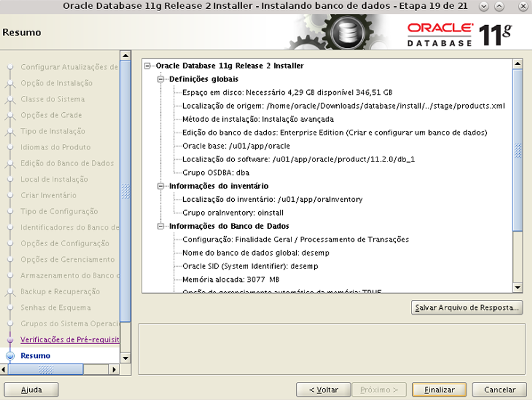Image resolution: width=532 pixels, height=400 pixels.
Task: Click the Opções de Grade step bullet
Action: 10,115
